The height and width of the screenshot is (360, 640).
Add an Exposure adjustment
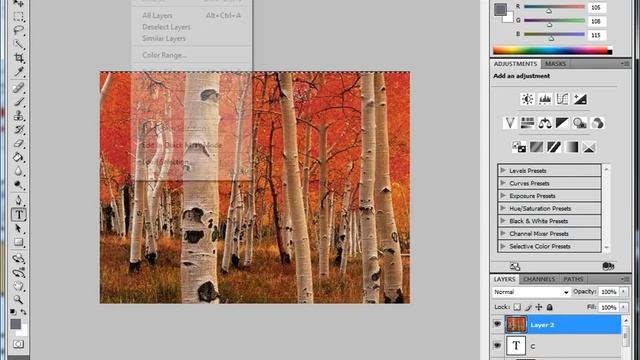[x=580, y=99]
